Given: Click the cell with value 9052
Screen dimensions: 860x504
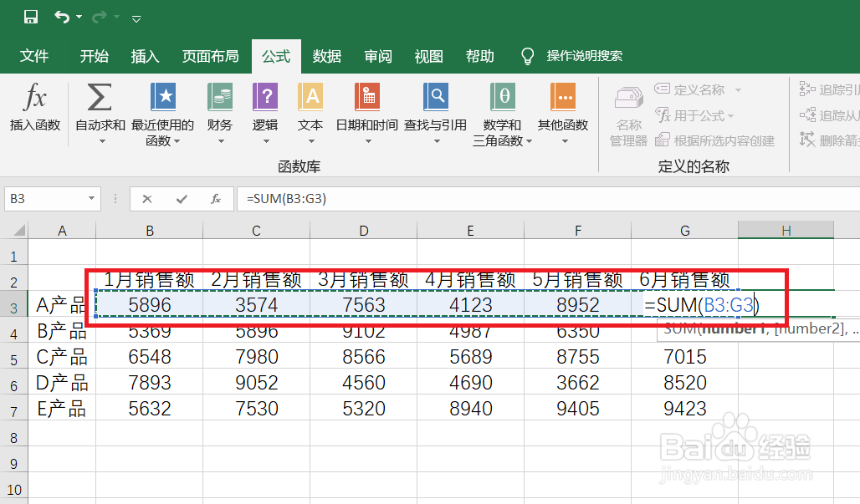Looking at the screenshot, I should [x=257, y=383].
